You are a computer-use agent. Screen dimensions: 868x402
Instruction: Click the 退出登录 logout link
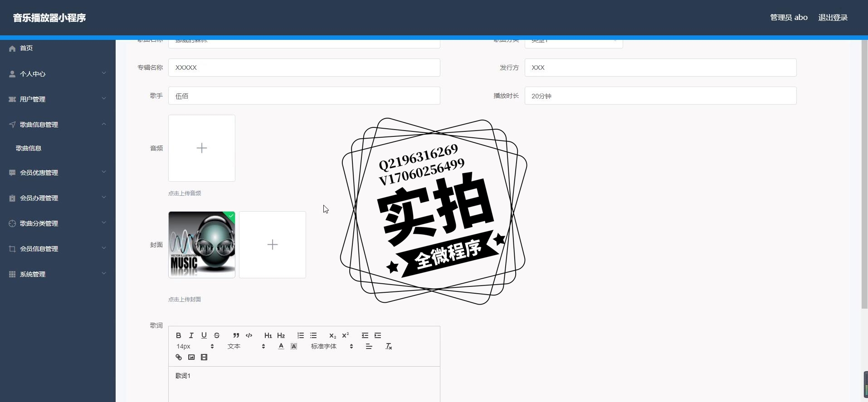pos(833,18)
